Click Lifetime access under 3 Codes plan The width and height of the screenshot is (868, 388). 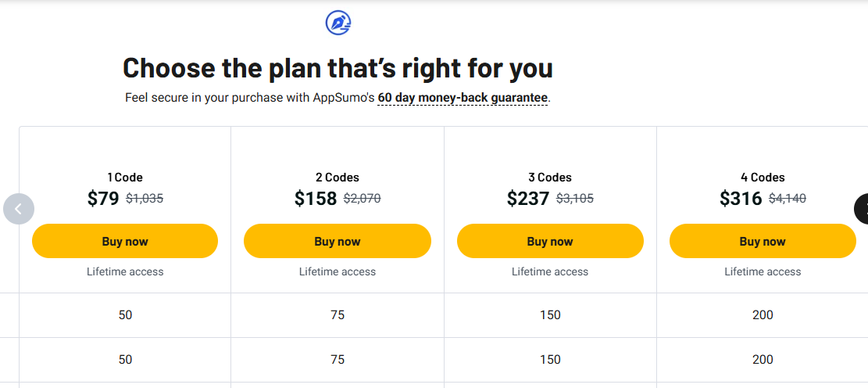550,271
